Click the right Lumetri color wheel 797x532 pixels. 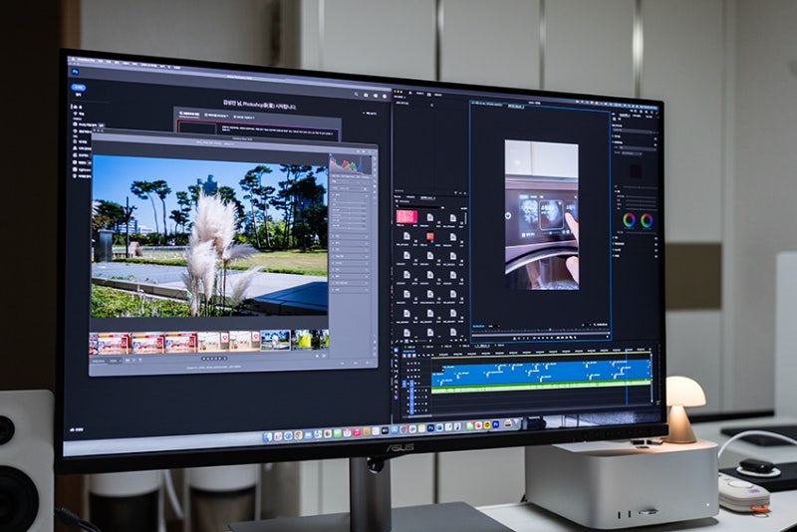pyautogui.click(x=647, y=220)
